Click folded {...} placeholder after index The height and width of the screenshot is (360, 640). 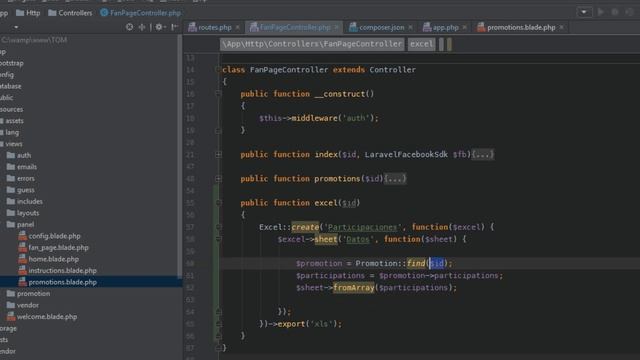(483, 154)
